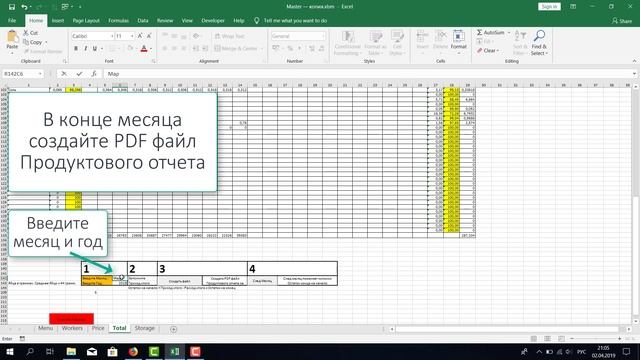
Task: Undo the last action
Action: pos(24,7)
